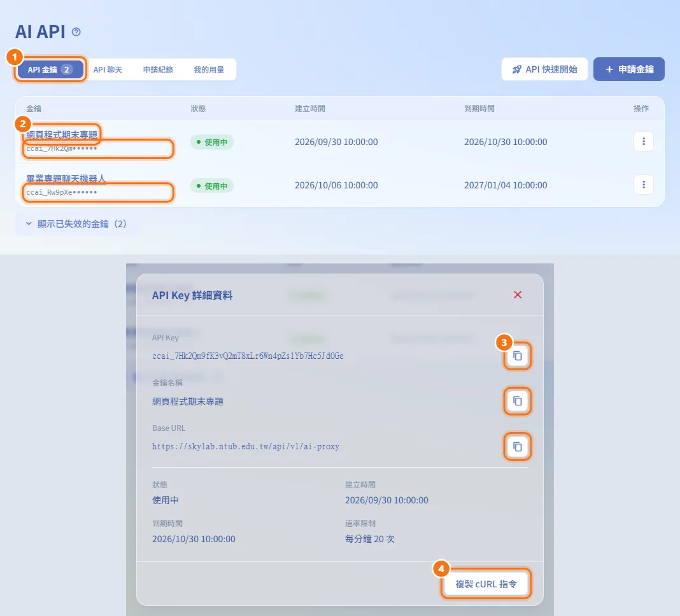This screenshot has height=616, width=680.
Task: Click the masked key ccai_Rw9pXe
Action: tap(62, 192)
